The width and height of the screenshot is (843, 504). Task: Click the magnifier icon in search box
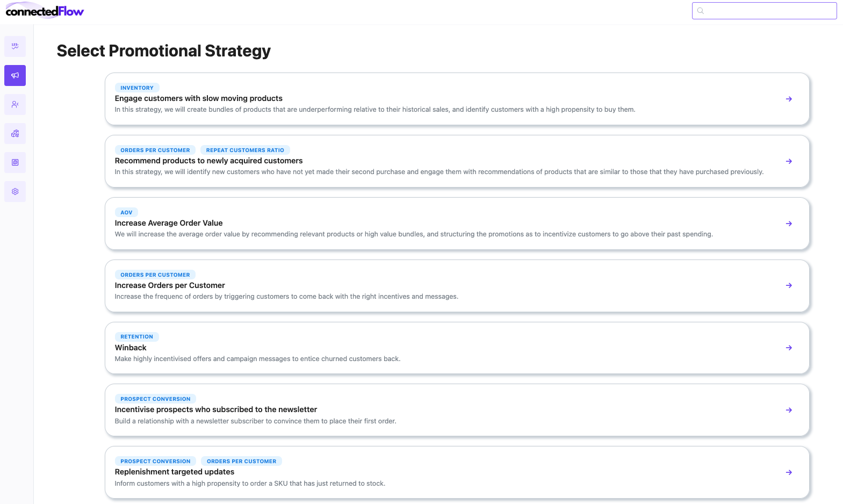pyautogui.click(x=701, y=11)
